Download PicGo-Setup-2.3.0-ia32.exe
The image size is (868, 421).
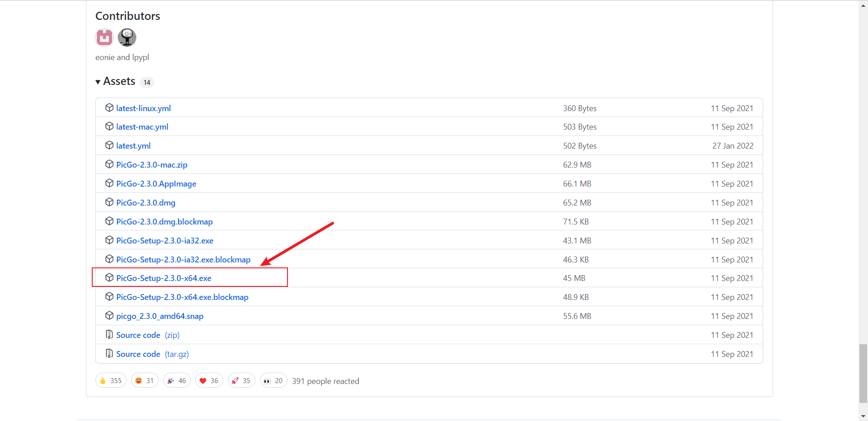click(x=165, y=241)
